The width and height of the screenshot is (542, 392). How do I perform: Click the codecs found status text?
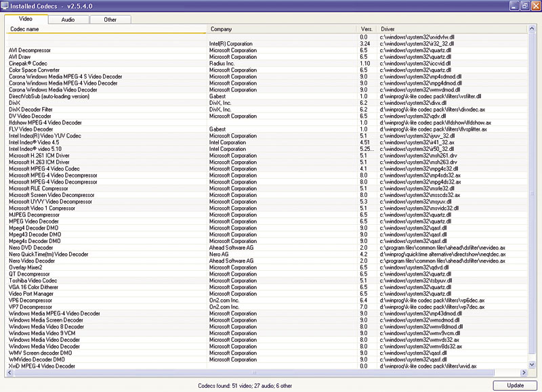245,386
